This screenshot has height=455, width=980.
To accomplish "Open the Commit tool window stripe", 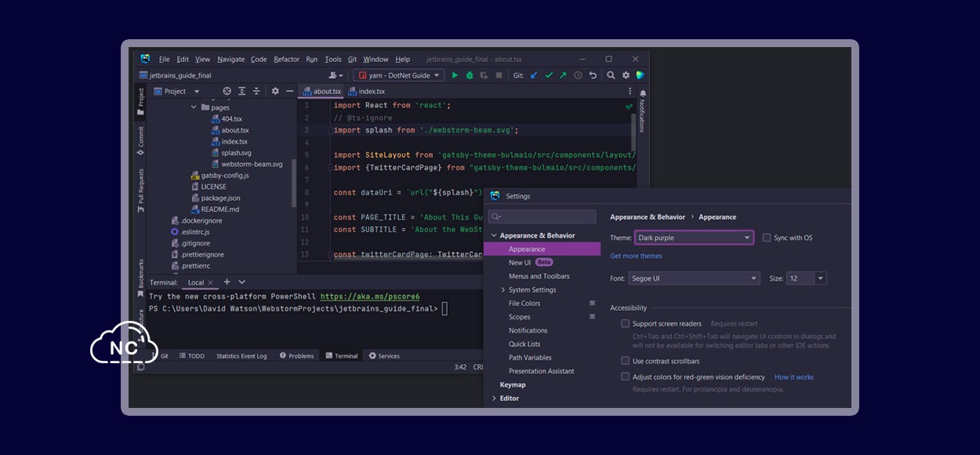I will tap(140, 140).
